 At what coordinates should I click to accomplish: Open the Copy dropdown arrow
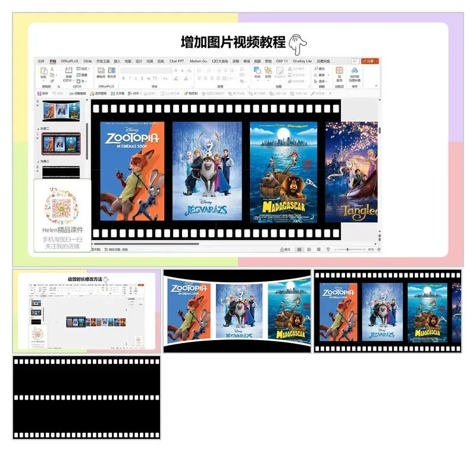56,75
